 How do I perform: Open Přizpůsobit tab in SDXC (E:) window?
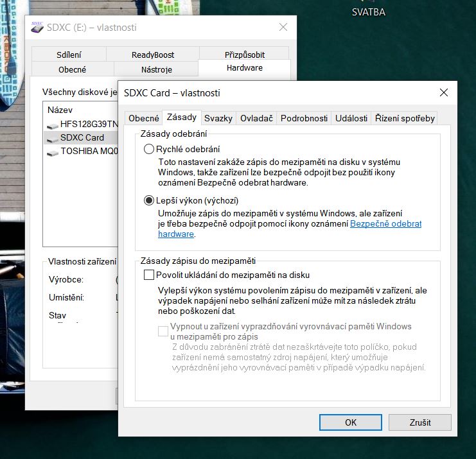[244, 55]
